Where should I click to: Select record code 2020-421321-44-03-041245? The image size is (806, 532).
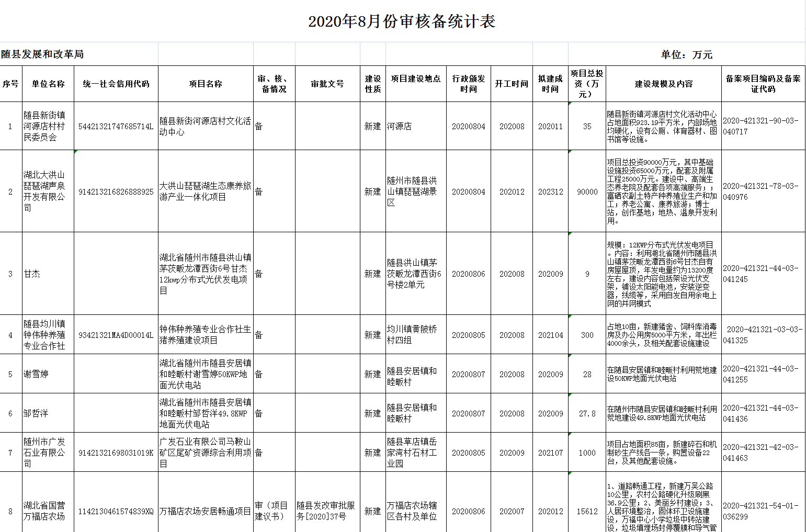click(763, 274)
